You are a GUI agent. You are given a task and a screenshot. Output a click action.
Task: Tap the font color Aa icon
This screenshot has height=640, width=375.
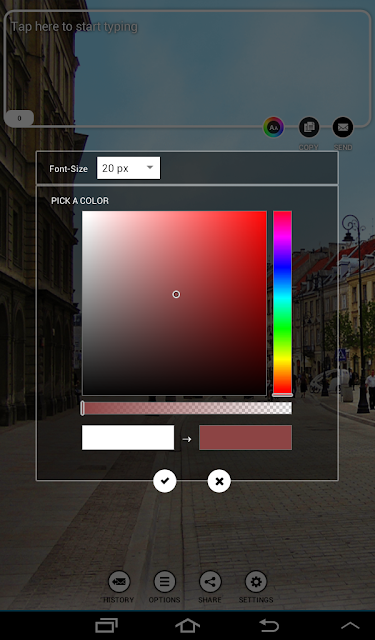click(x=273, y=128)
